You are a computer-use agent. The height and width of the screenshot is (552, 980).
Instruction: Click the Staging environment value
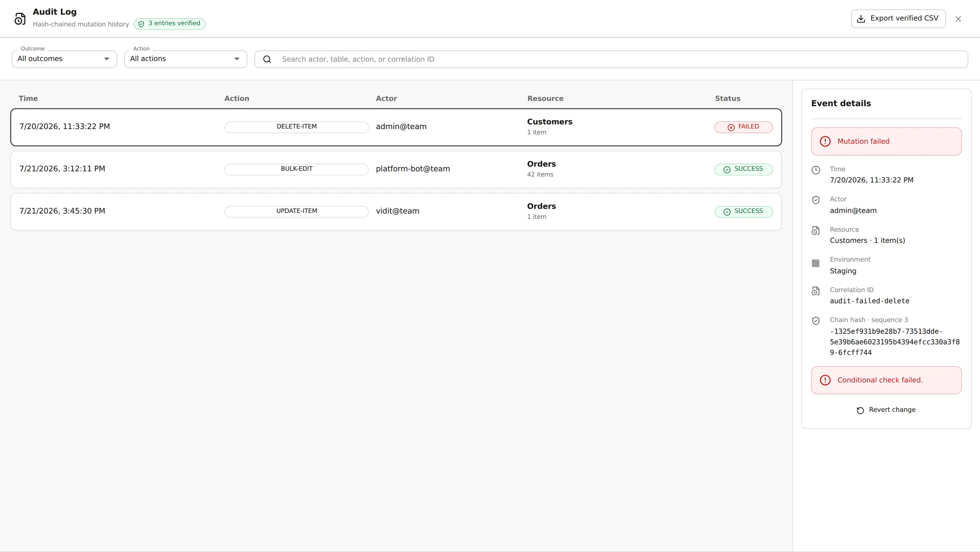(x=843, y=271)
